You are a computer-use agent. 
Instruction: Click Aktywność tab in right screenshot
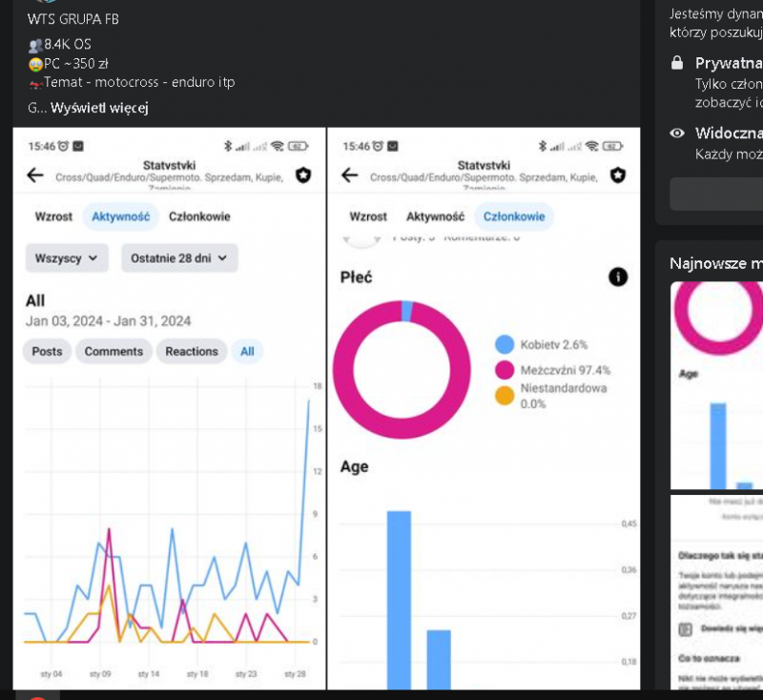pyautogui.click(x=435, y=216)
